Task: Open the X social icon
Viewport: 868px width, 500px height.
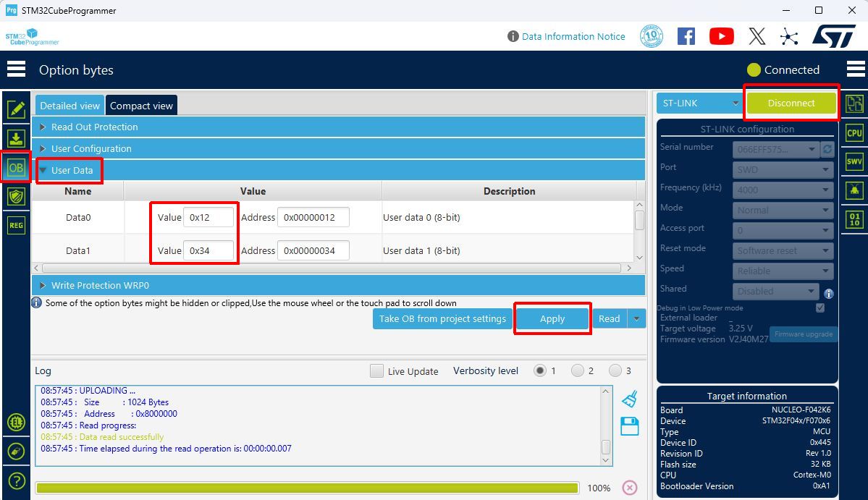Action: [x=757, y=36]
